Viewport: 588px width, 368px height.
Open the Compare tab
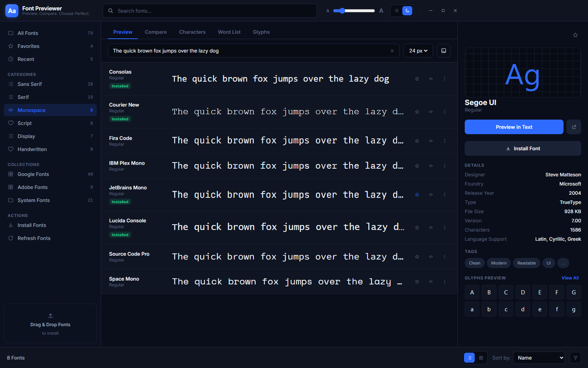[156, 32]
